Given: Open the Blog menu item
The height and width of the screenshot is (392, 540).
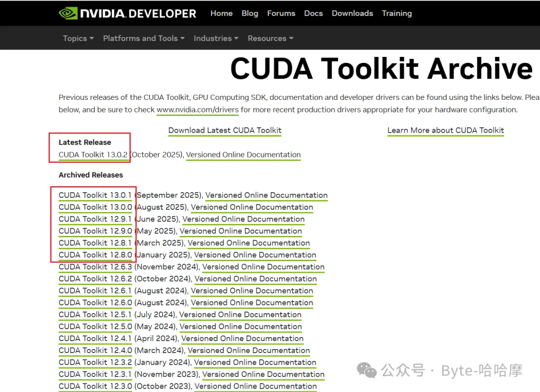Looking at the screenshot, I should pos(250,13).
